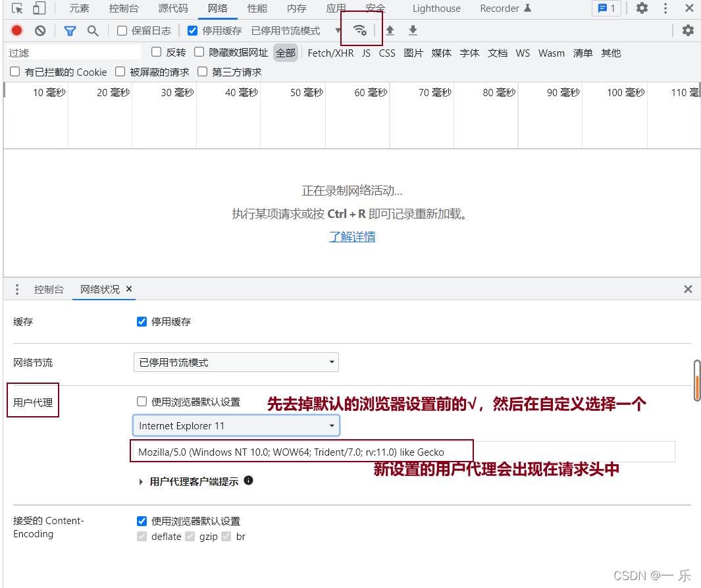Toggle the device toolbar icon
Image resolution: width=701 pixels, height=588 pixels.
click(39, 8)
